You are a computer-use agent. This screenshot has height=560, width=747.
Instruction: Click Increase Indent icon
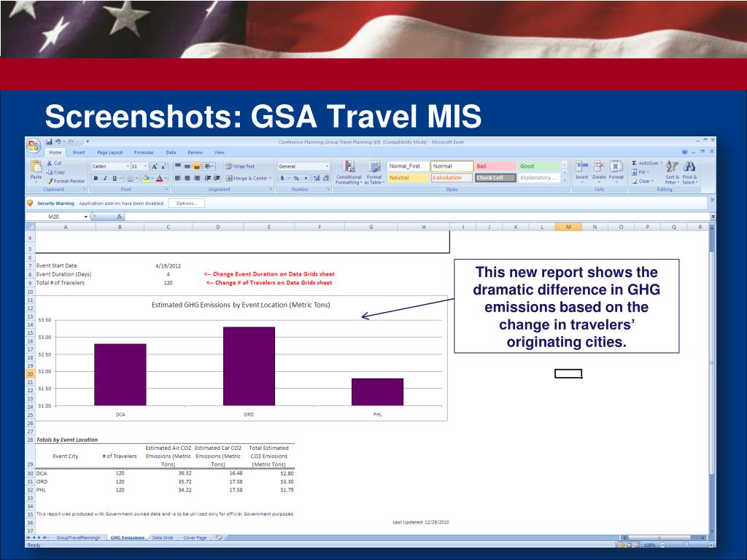pyautogui.click(x=217, y=178)
